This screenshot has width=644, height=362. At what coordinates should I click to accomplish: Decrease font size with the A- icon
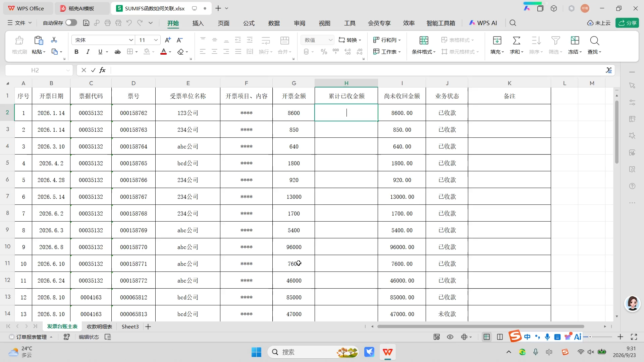click(180, 40)
